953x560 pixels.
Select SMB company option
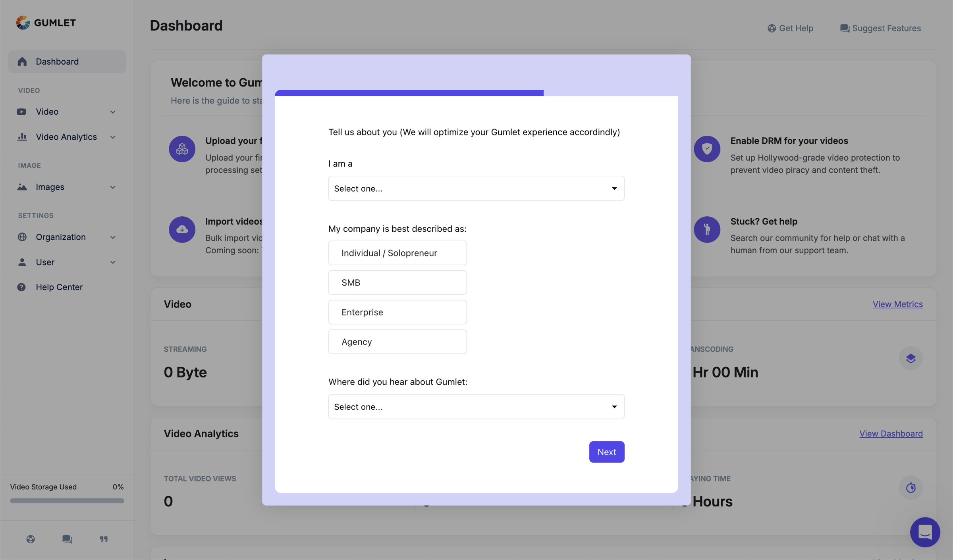[397, 283]
